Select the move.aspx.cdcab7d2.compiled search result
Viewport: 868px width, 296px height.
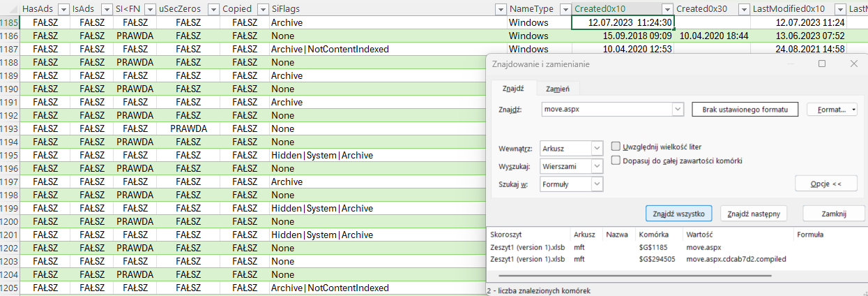736,259
